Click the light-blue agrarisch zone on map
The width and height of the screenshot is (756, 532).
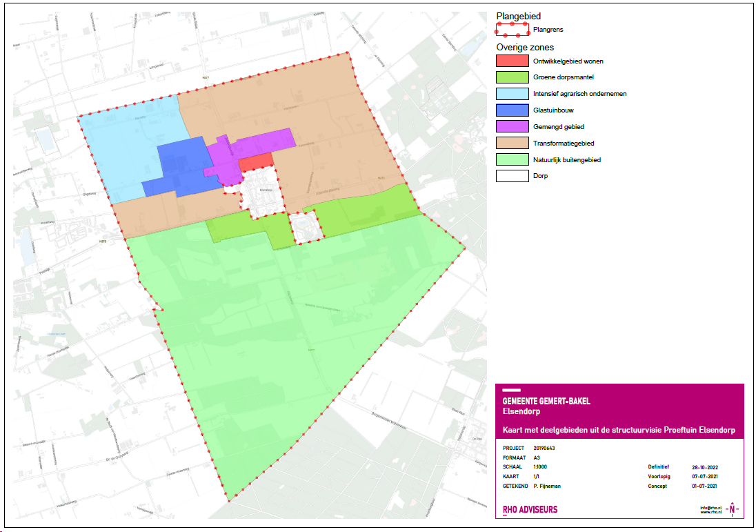point(128,145)
